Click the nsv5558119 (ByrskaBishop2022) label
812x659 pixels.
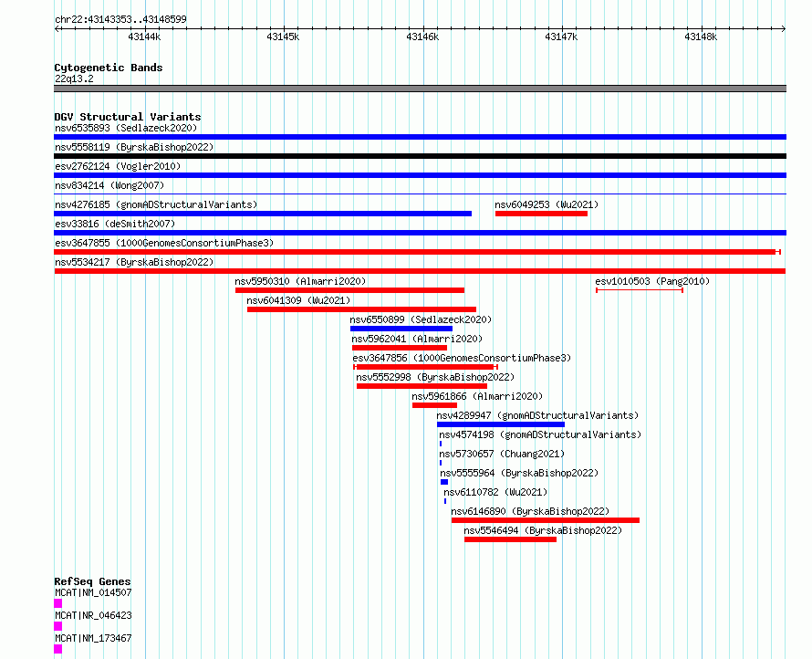(134, 147)
